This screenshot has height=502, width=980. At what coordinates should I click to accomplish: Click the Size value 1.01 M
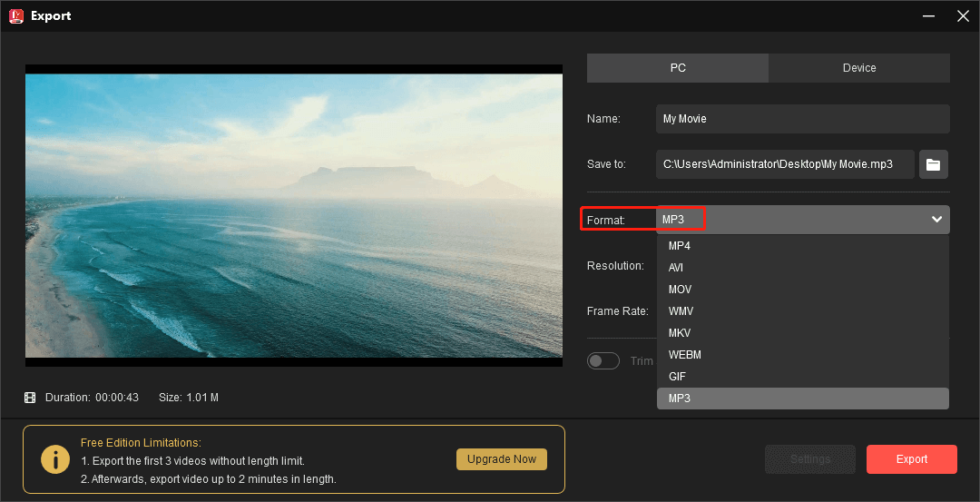tap(201, 398)
